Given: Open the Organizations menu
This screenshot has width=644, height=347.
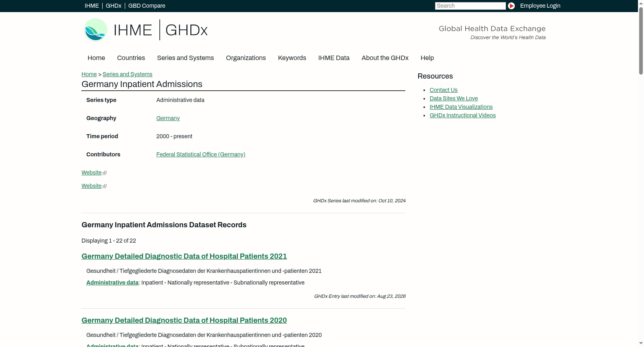Looking at the screenshot, I should click(x=246, y=58).
